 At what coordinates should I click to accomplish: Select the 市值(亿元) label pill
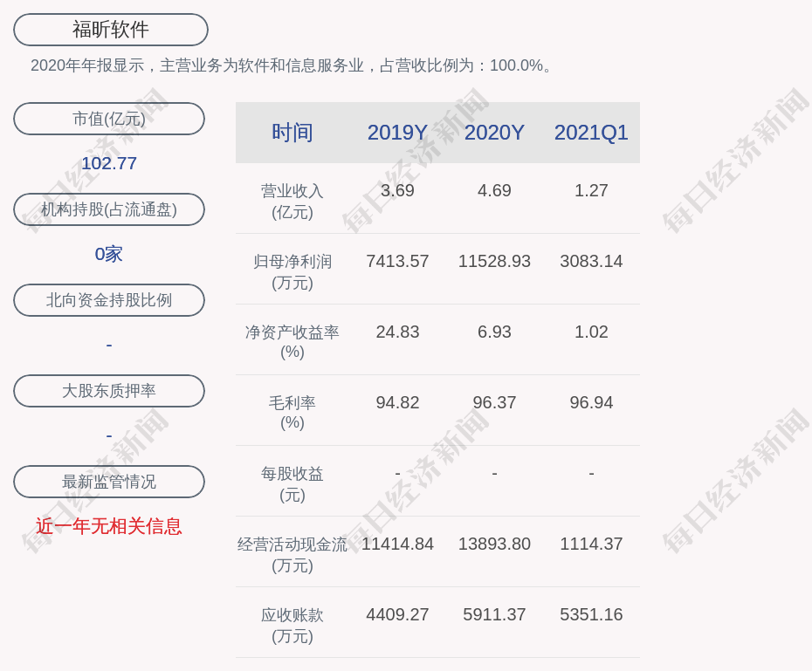109,119
